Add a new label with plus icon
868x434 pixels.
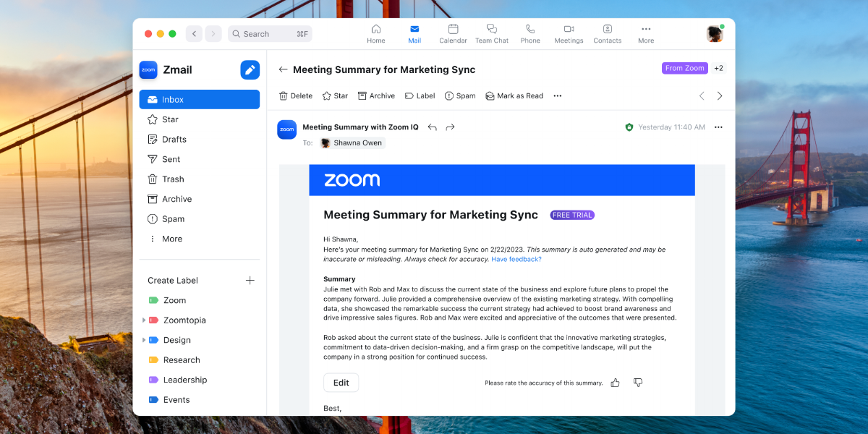(250, 281)
